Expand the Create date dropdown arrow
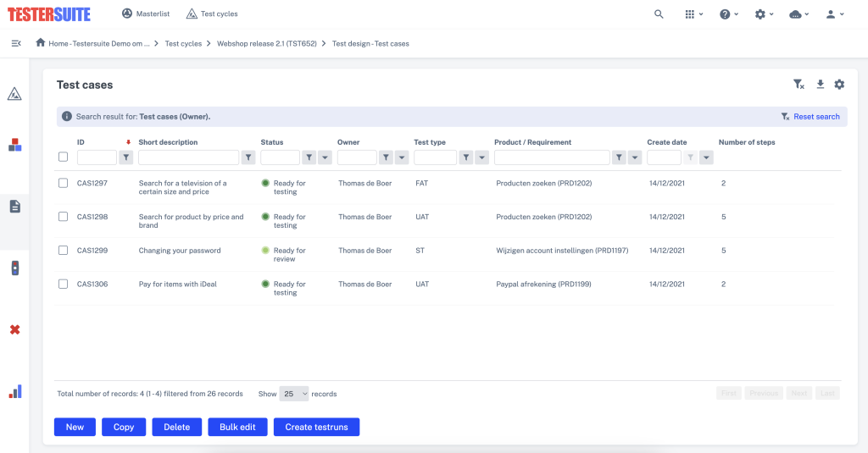The width and height of the screenshot is (868, 453). (706, 157)
